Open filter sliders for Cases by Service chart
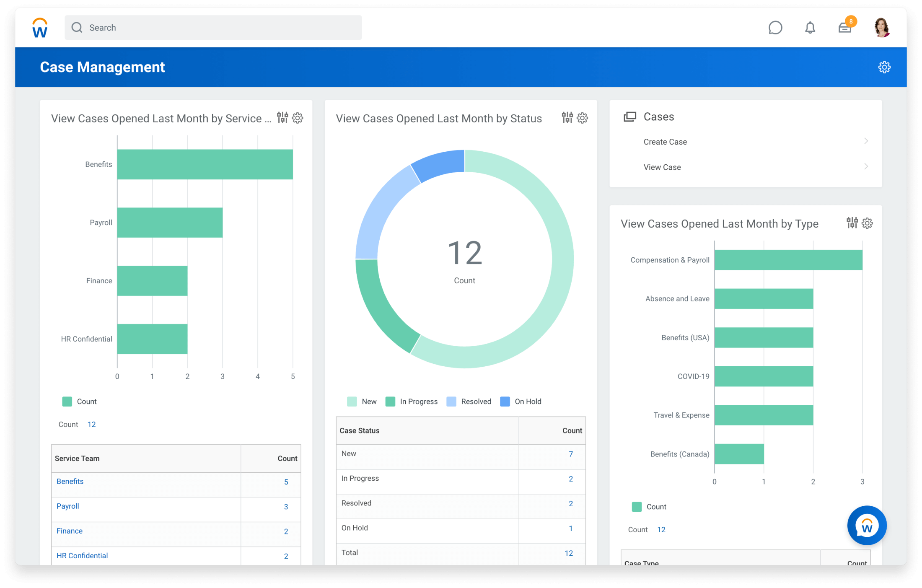 (x=282, y=118)
